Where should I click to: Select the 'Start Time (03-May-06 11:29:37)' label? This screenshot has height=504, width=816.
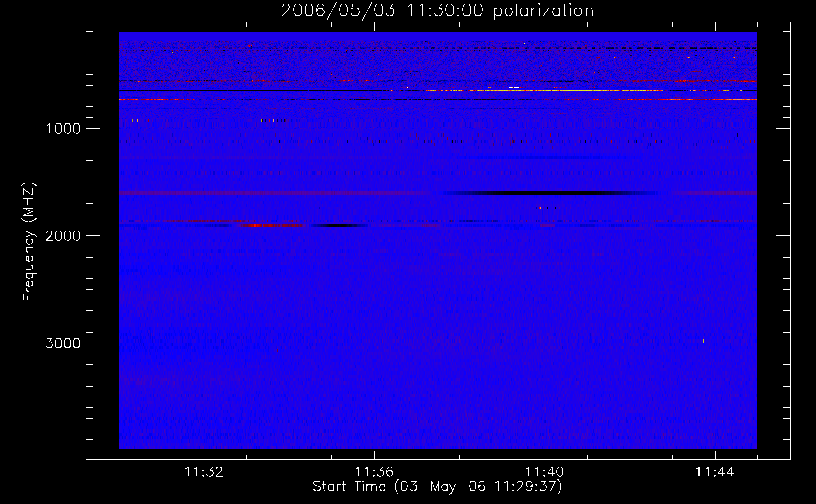click(437, 487)
